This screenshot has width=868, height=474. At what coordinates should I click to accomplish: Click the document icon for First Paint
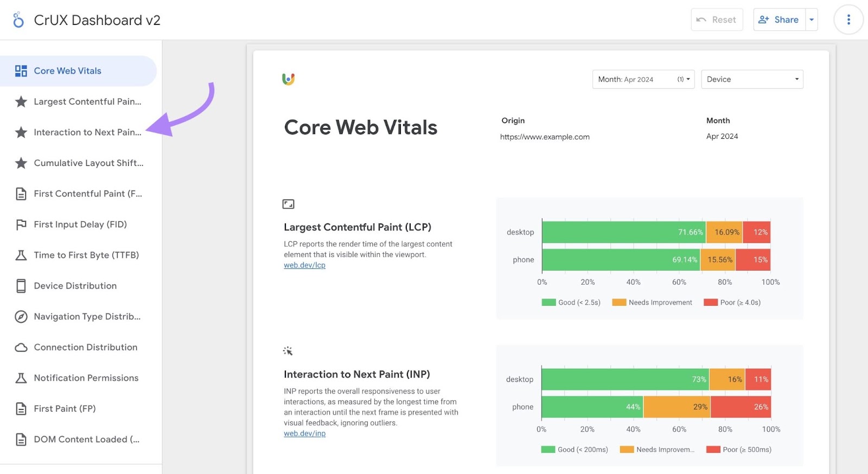(x=21, y=409)
